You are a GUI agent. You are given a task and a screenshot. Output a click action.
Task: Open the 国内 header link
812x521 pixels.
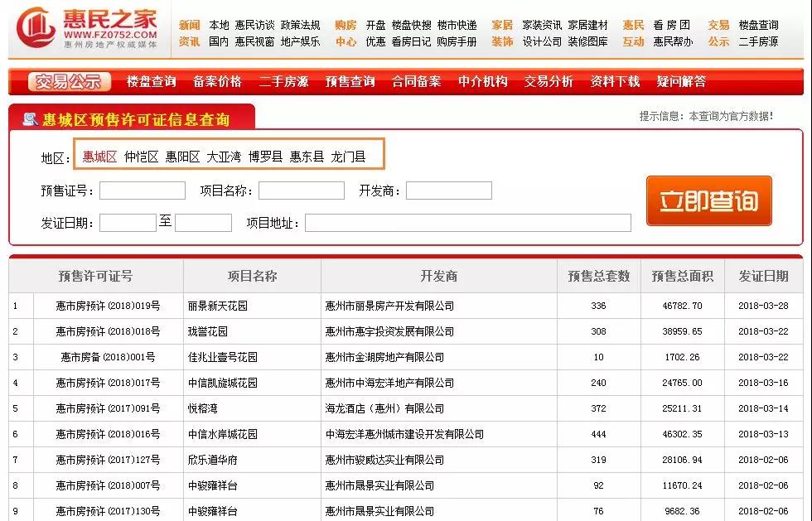219,41
